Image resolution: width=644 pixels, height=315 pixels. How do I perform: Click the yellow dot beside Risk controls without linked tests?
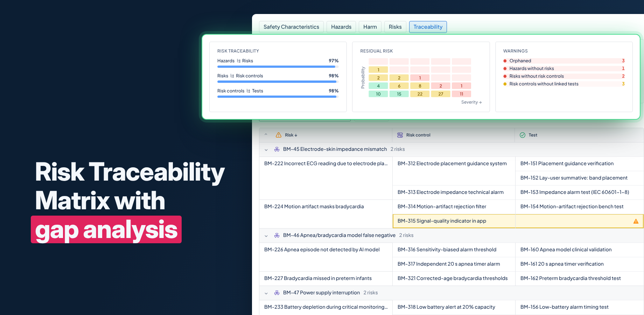pos(505,84)
